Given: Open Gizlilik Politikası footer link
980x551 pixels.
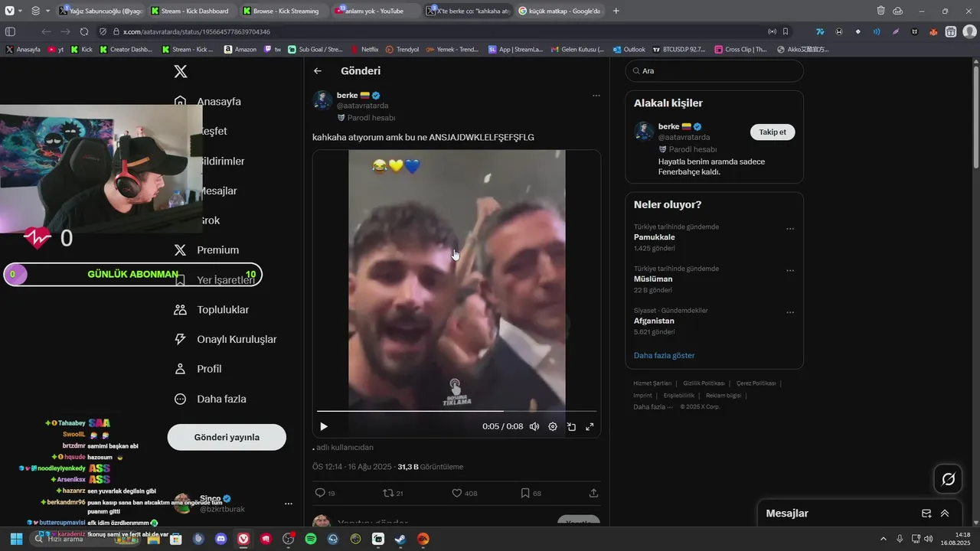Looking at the screenshot, I should pyautogui.click(x=704, y=383).
